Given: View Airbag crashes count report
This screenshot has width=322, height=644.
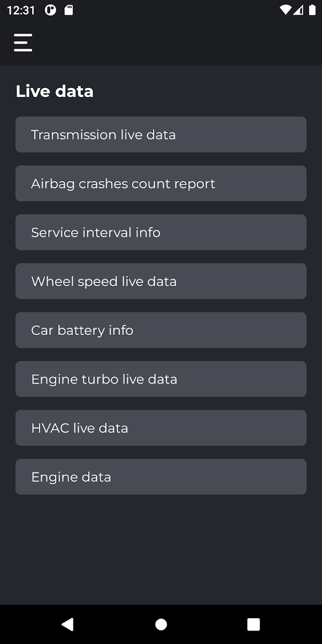Looking at the screenshot, I should 161,183.
